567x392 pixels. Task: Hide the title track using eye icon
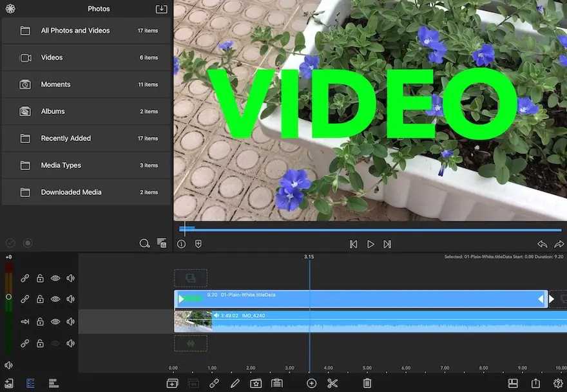pyautogui.click(x=55, y=299)
